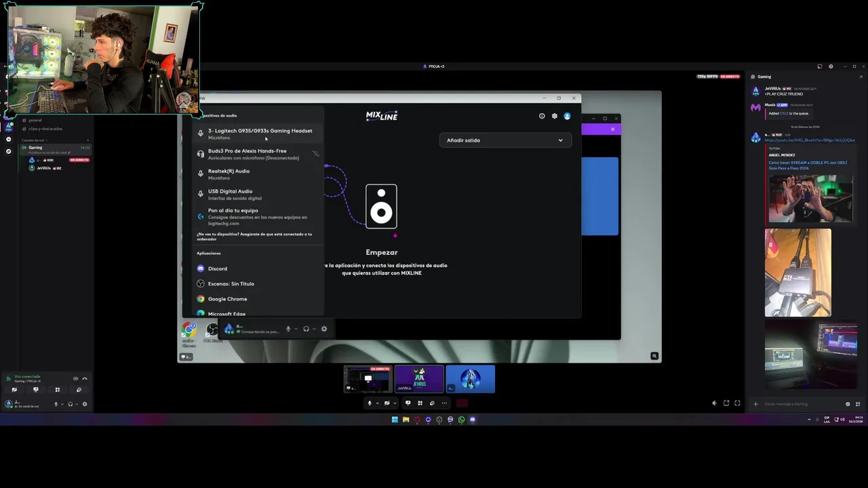Click the speaker icon above Empezar
This screenshot has height=488, width=868.
coord(381,206)
